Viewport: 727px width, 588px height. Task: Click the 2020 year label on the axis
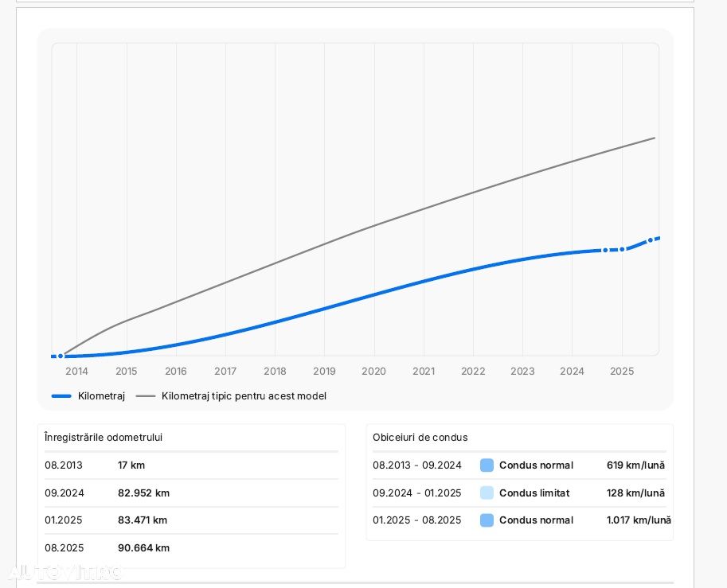click(x=373, y=372)
